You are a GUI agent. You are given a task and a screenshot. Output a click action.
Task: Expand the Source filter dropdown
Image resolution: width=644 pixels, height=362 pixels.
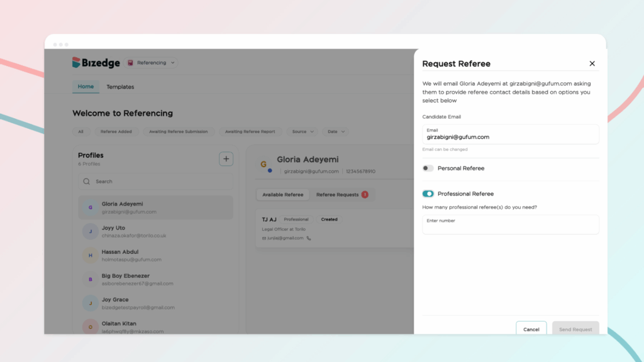coord(303,132)
